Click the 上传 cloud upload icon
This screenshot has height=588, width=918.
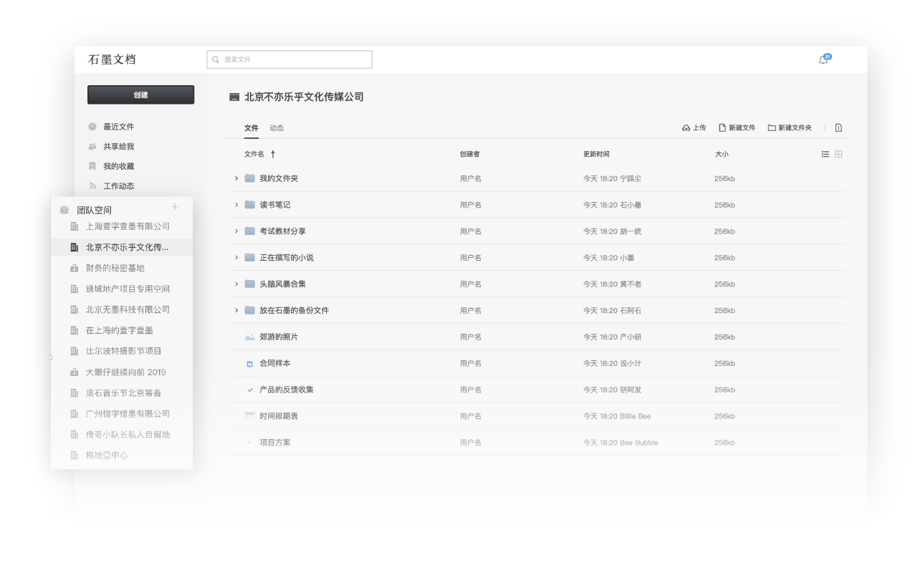[685, 127]
